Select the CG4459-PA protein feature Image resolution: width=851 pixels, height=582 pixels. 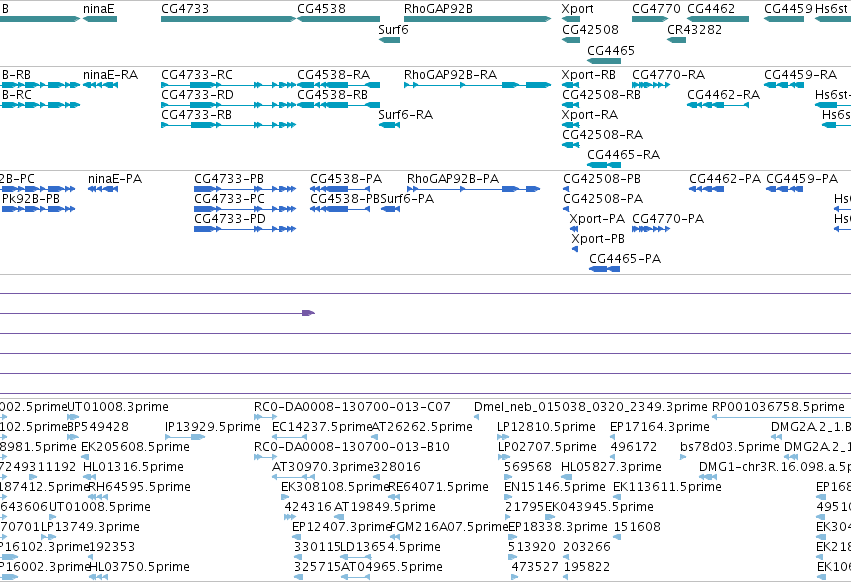[x=785, y=189]
